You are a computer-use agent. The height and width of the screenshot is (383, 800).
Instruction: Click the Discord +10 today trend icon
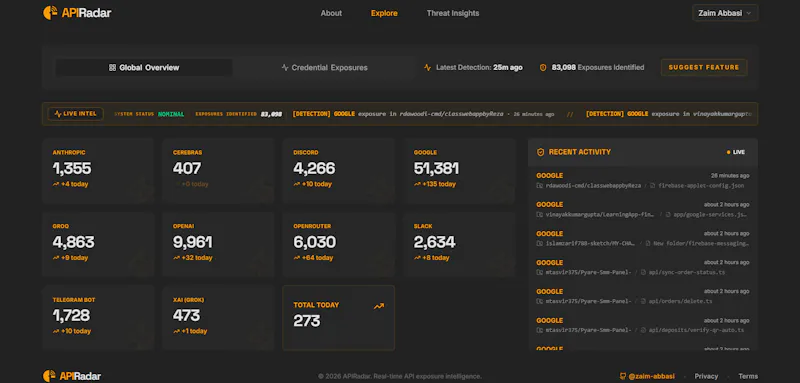(x=296, y=184)
